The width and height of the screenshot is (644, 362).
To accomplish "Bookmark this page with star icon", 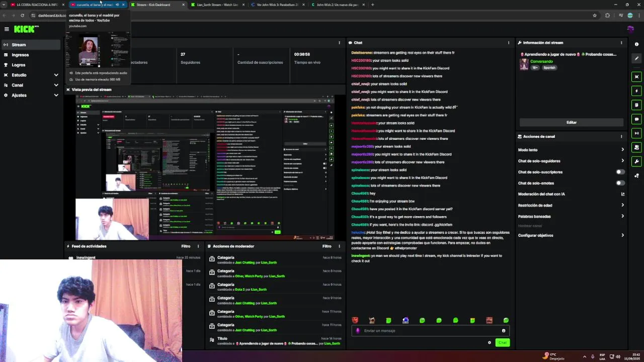I will tap(595, 16).
